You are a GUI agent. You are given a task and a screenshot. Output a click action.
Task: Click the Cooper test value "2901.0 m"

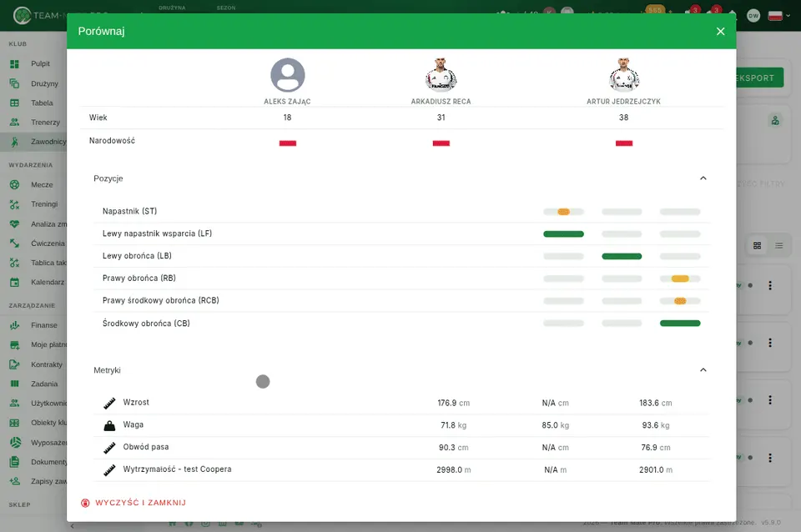(x=656, y=470)
